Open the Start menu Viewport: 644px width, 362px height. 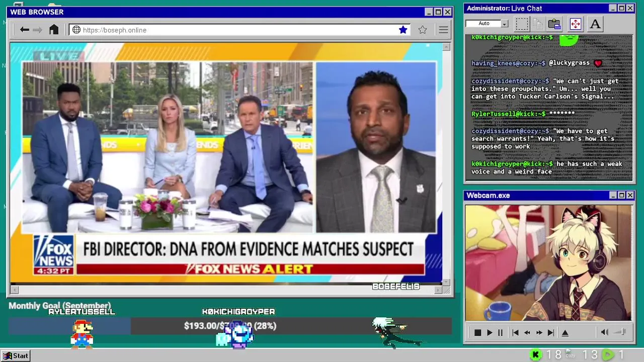point(16,355)
